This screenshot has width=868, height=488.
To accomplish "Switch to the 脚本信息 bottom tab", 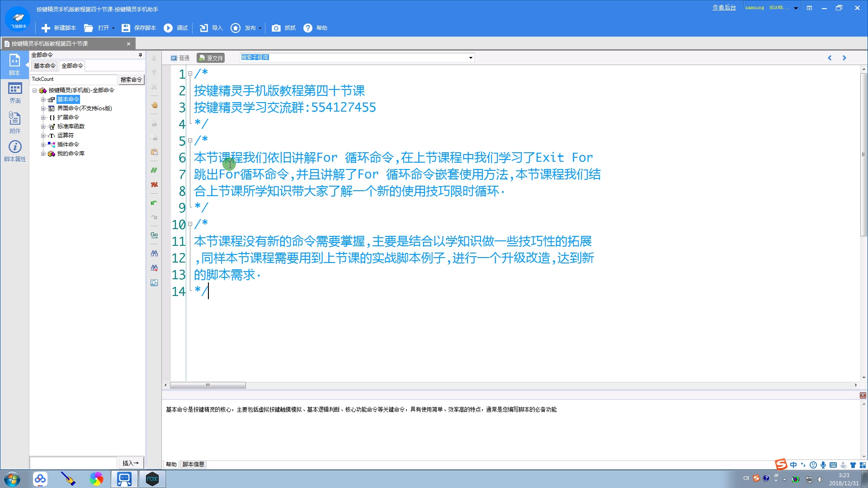I will pos(193,464).
